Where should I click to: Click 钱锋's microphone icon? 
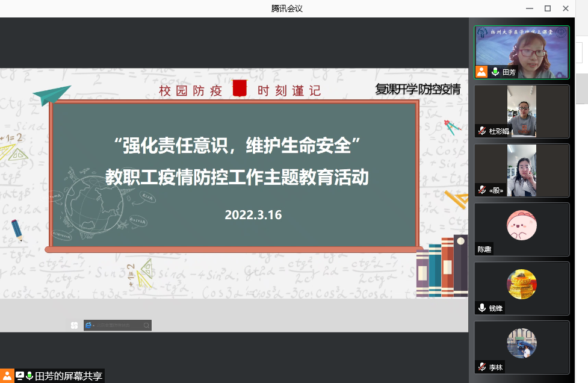(x=482, y=308)
